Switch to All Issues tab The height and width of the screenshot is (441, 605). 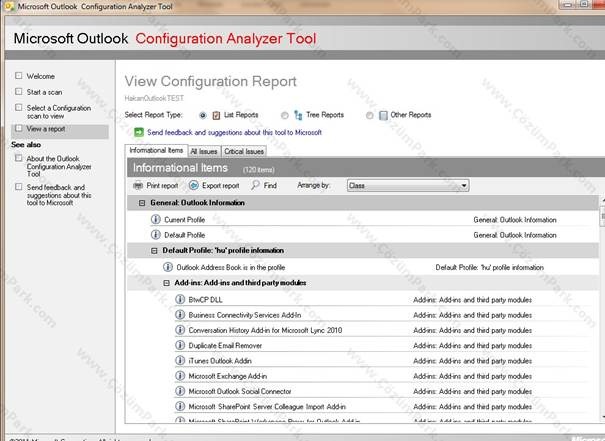point(204,152)
